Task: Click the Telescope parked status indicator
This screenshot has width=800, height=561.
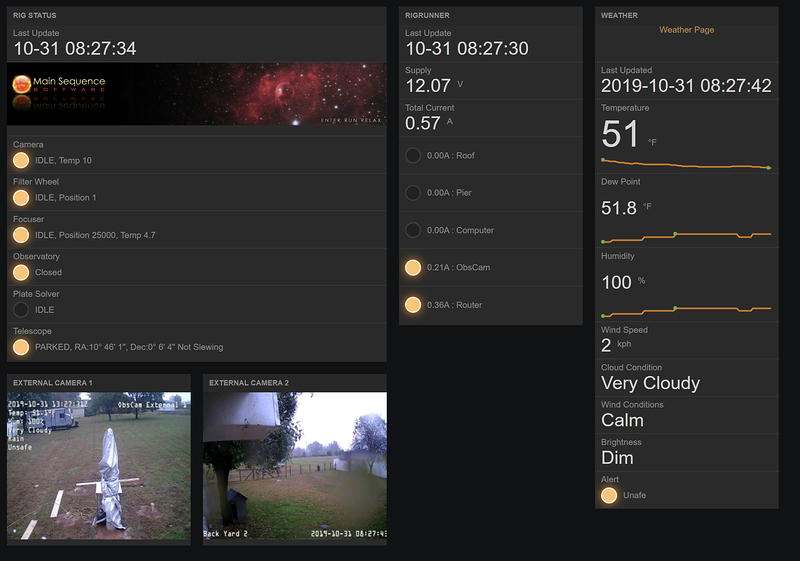Action: (20, 347)
